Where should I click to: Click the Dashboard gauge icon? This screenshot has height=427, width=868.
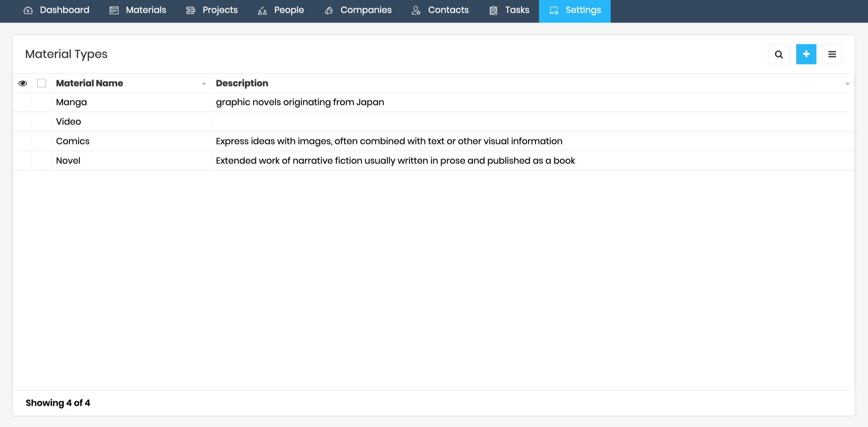28,10
